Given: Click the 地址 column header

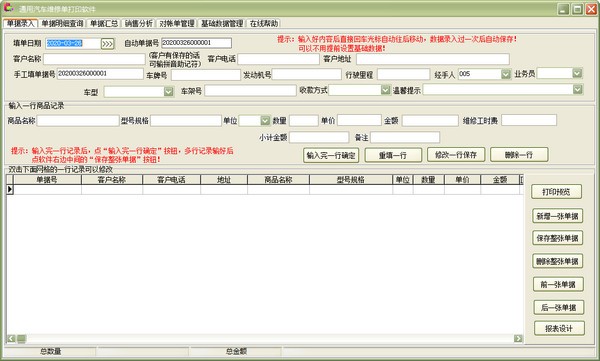Looking at the screenshot, I should 224,180.
